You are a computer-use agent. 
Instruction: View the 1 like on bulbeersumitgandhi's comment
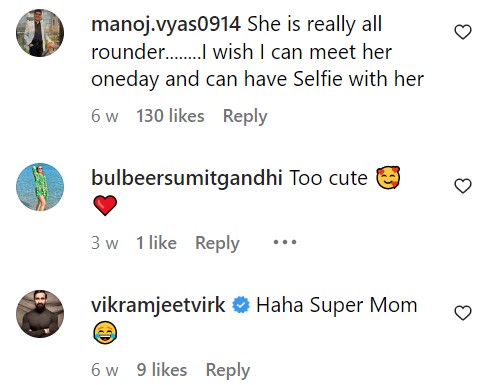point(156,243)
